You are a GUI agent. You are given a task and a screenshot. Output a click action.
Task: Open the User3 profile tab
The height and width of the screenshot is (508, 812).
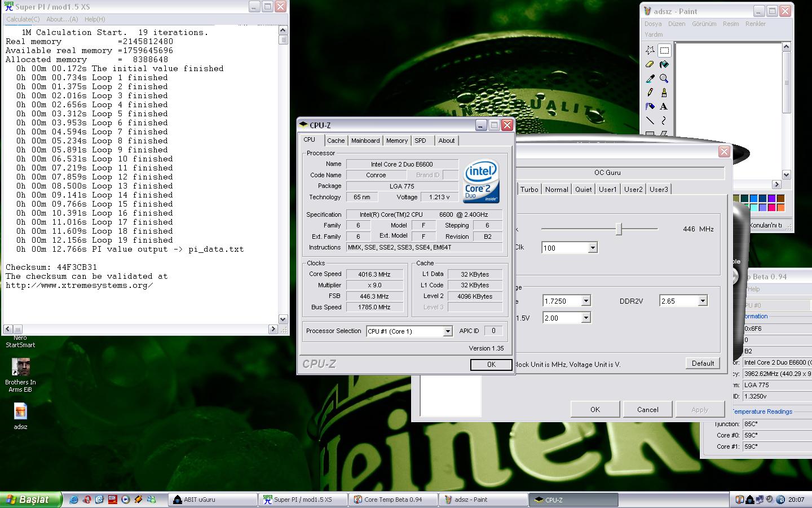(x=658, y=190)
